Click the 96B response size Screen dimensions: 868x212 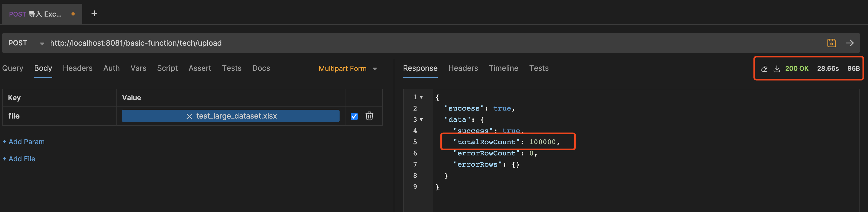pyautogui.click(x=853, y=68)
